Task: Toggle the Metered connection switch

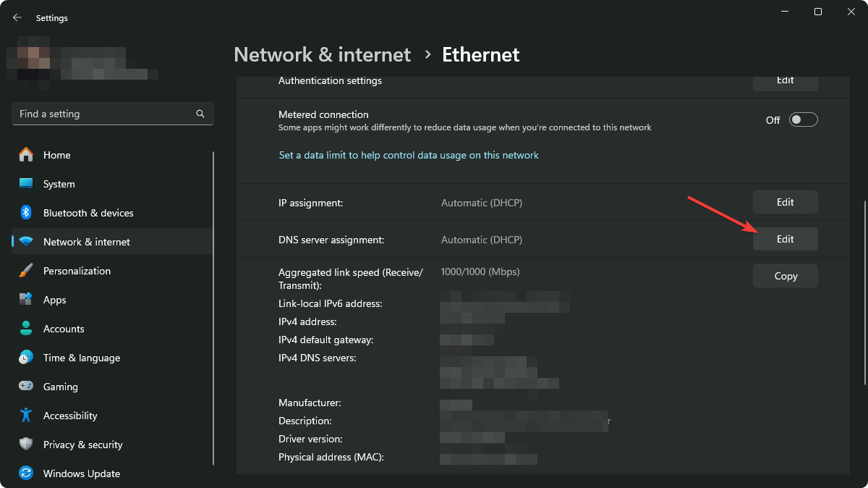Action: coord(803,120)
